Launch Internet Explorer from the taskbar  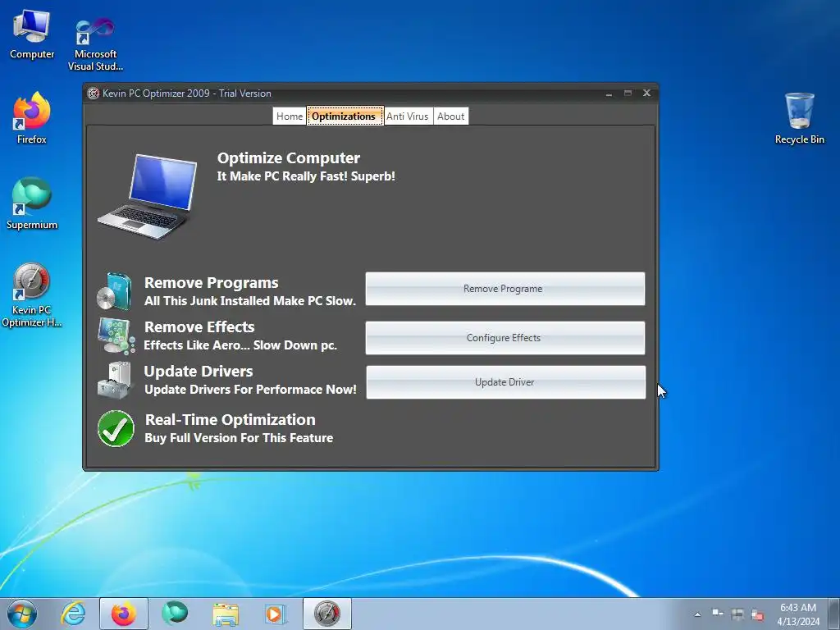(73, 614)
